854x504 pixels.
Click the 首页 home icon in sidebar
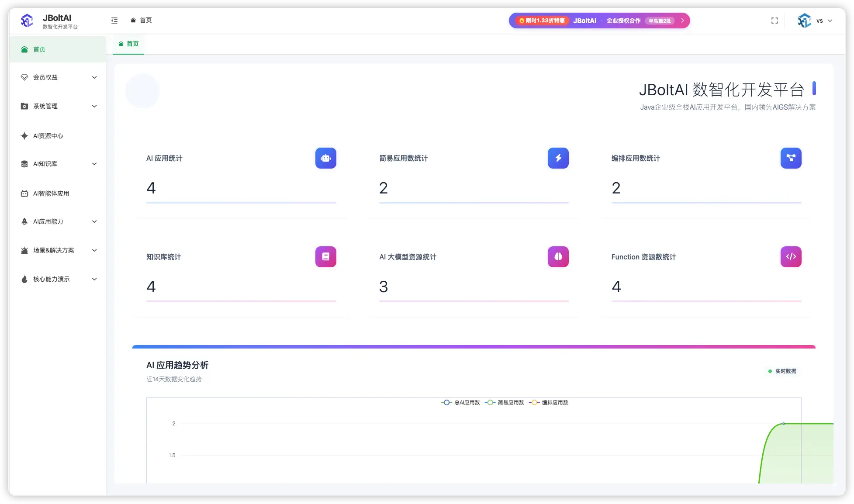click(x=24, y=49)
